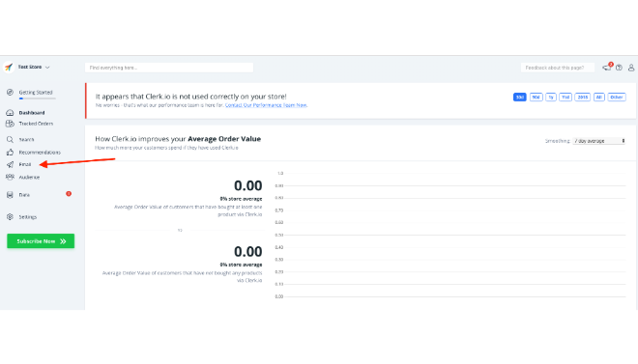638x364 pixels.
Task: Click the Average Order Value heading
Action: pos(178,139)
